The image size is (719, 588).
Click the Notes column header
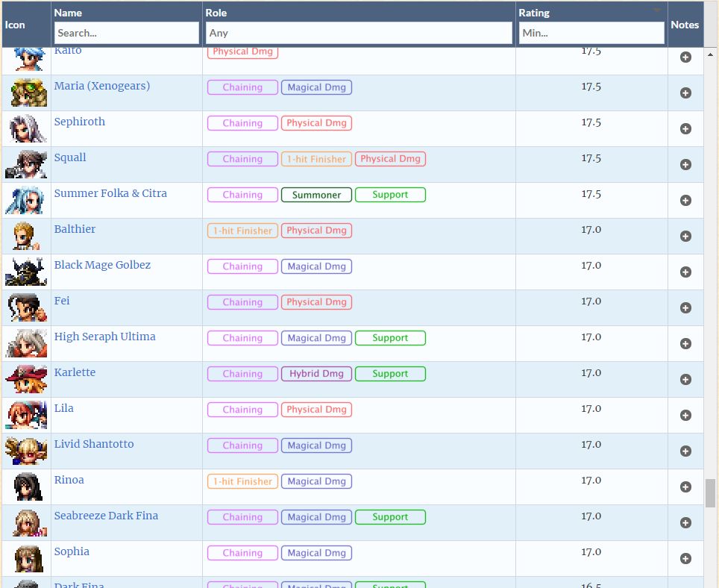pos(685,25)
